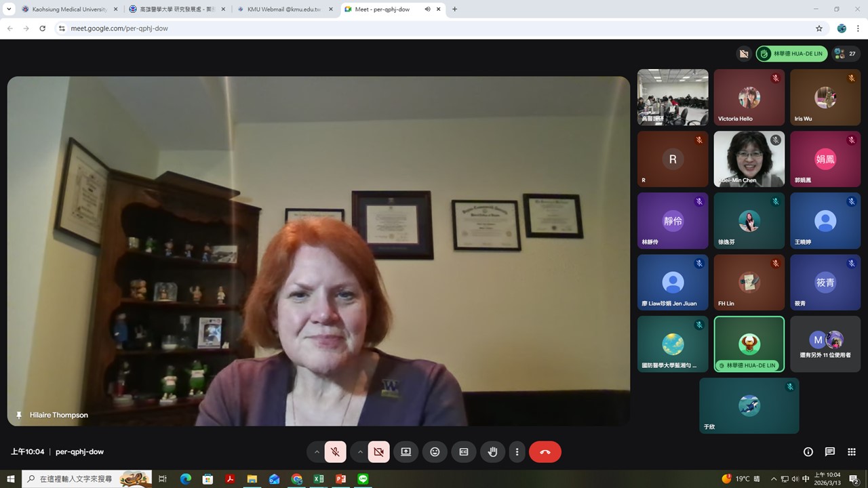Turn on the camera
868x488 pixels.
[x=378, y=452]
